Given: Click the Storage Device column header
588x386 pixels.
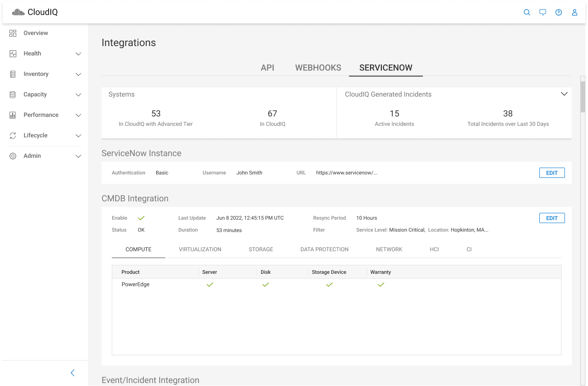Looking at the screenshot, I should coord(329,272).
